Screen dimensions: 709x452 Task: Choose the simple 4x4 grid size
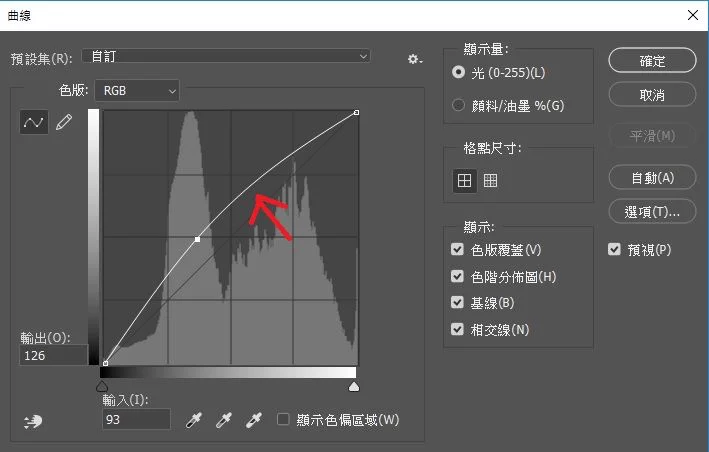click(464, 181)
